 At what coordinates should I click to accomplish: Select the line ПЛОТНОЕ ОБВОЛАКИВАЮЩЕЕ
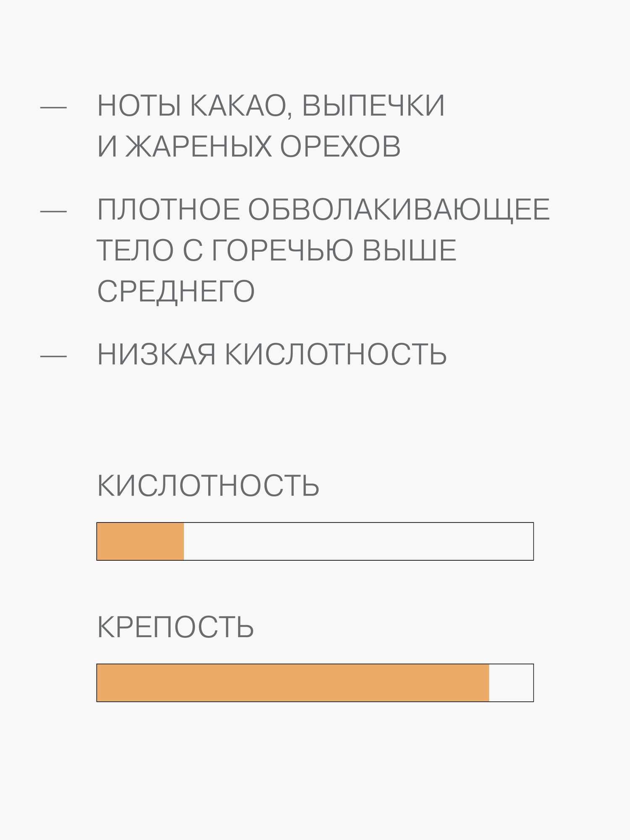(x=323, y=210)
